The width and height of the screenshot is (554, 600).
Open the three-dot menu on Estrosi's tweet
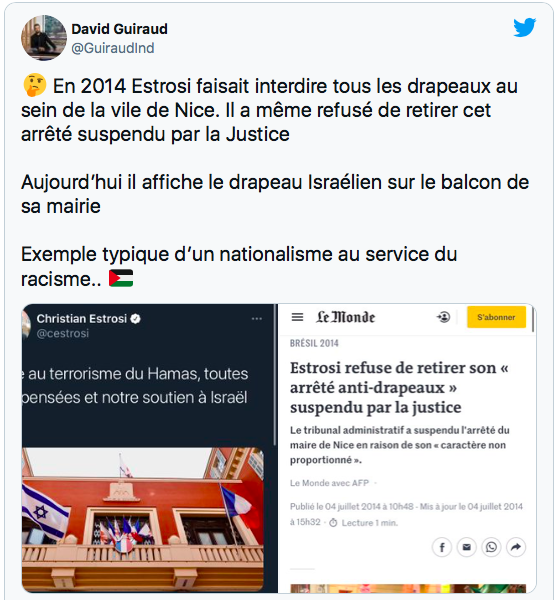257,318
